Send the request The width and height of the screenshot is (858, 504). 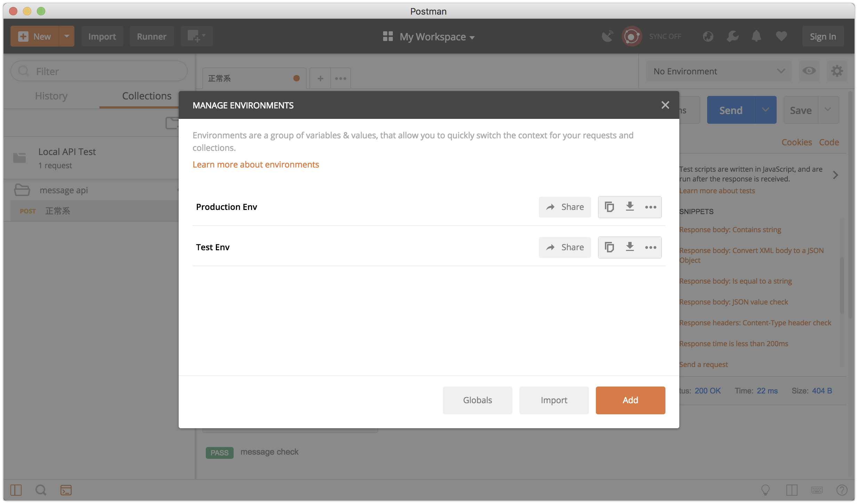coord(731,110)
